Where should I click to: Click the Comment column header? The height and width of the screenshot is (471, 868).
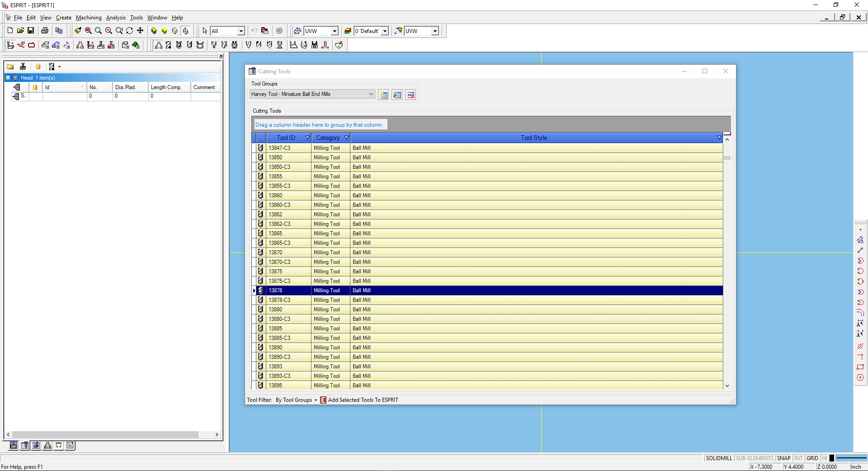pos(206,87)
